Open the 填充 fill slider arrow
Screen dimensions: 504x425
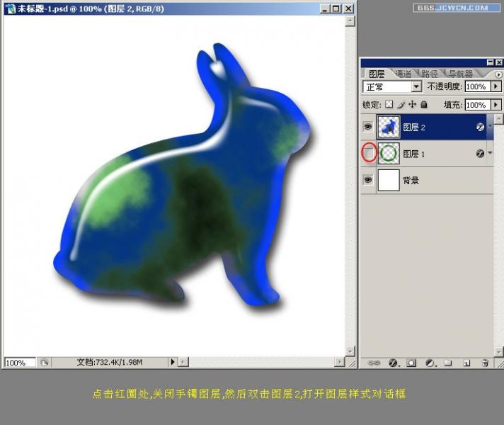496,105
